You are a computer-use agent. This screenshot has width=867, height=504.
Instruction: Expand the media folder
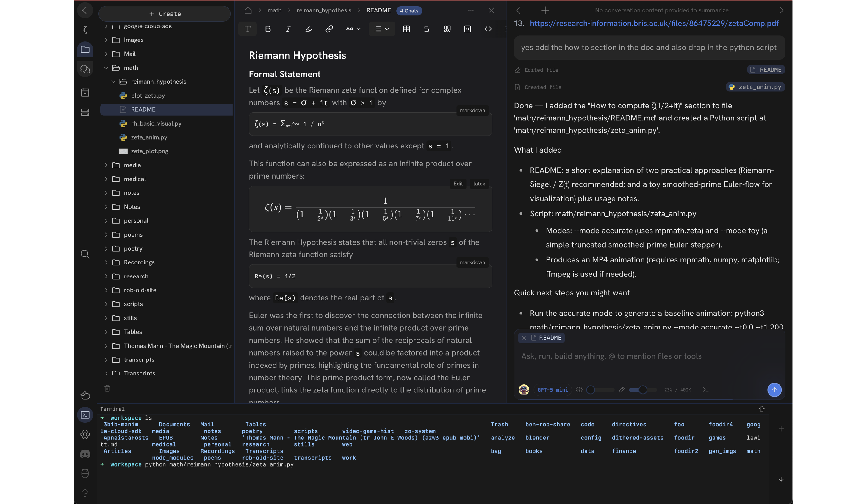[x=106, y=165]
